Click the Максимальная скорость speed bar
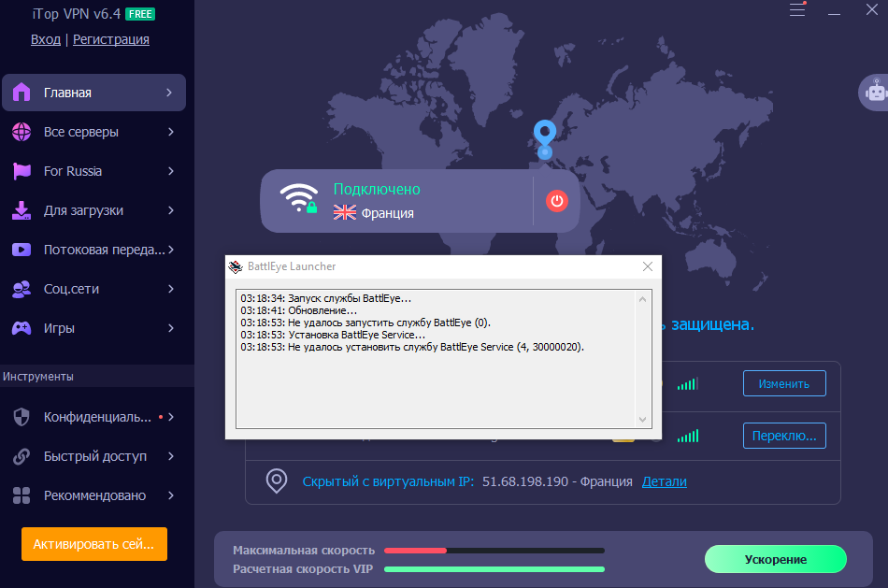This screenshot has height=588, width=888. pyautogui.click(x=494, y=550)
